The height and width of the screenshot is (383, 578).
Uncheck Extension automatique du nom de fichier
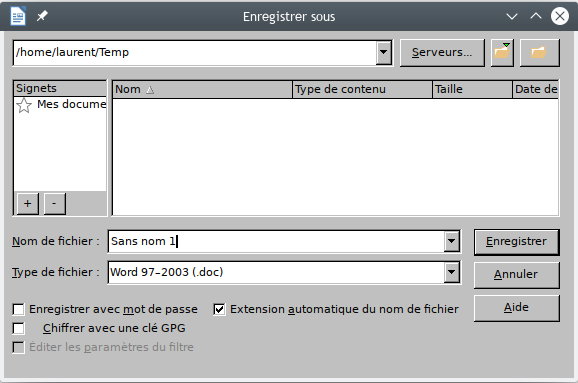[x=219, y=309]
